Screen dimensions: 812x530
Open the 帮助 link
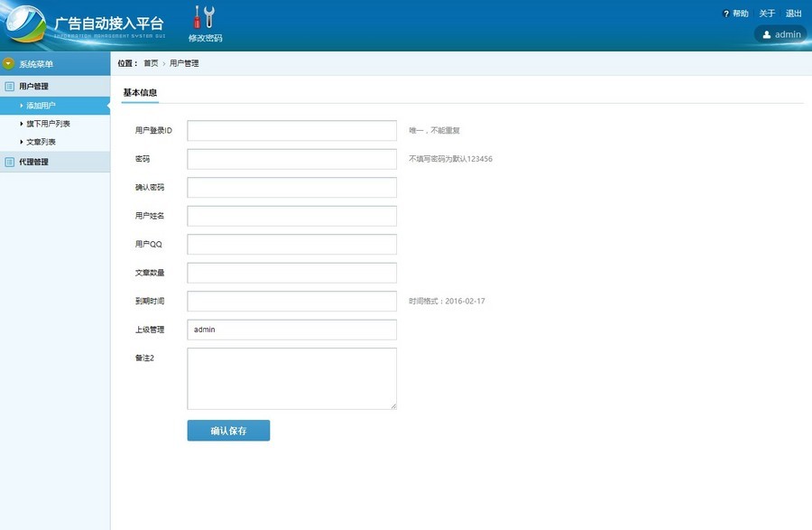(x=741, y=14)
